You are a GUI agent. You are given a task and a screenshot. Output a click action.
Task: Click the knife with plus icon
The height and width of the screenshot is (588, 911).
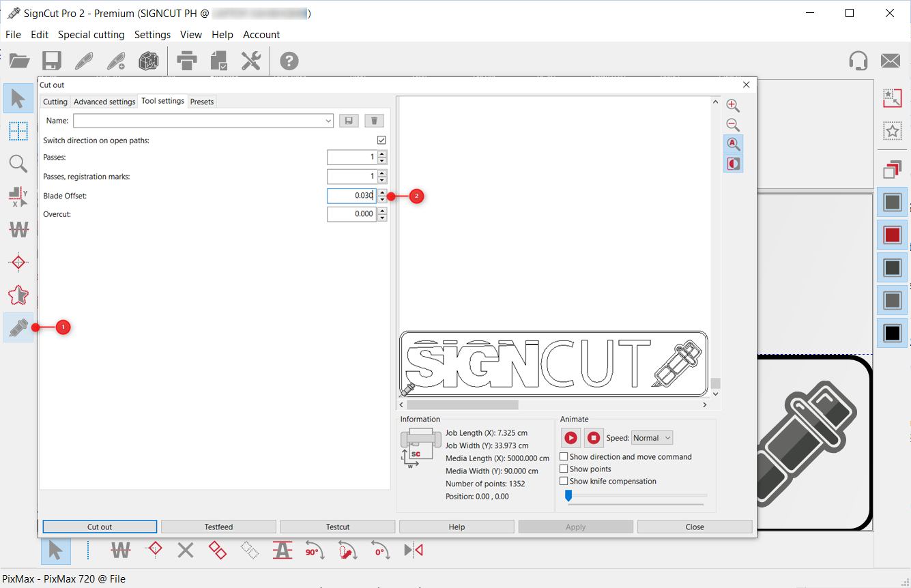(116, 61)
